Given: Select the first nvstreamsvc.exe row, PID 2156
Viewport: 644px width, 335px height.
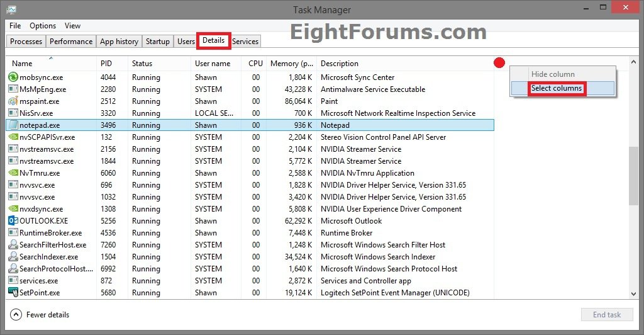Looking at the screenshot, I should tap(250, 149).
